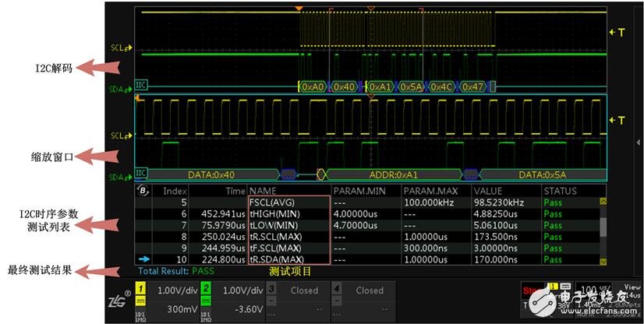Click the STATUS column header
The image size is (644, 324).
(560, 191)
